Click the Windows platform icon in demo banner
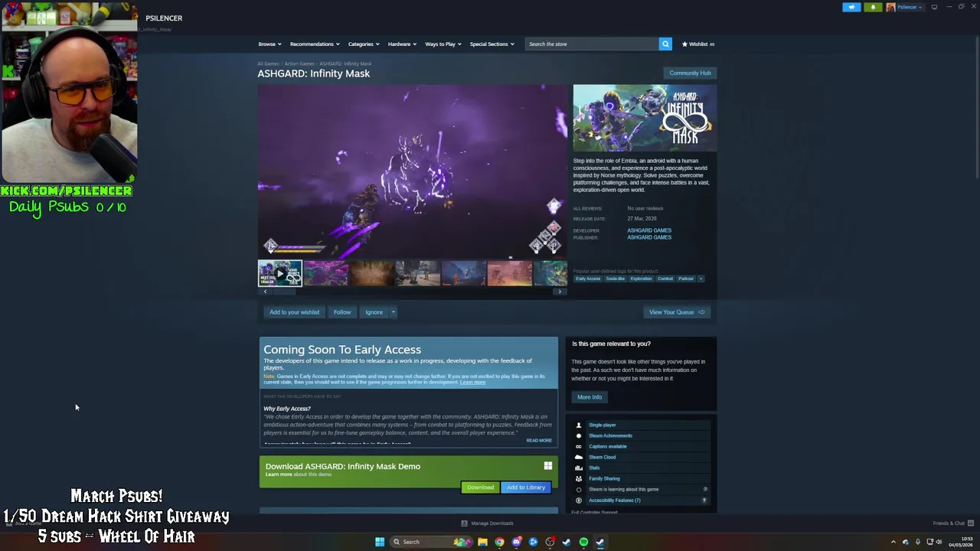The image size is (980, 551). 547,465
